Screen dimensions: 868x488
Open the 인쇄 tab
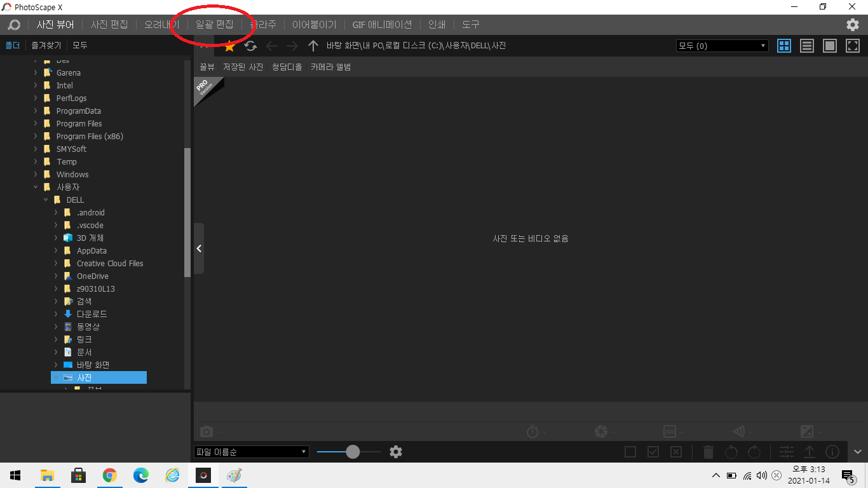pos(437,25)
